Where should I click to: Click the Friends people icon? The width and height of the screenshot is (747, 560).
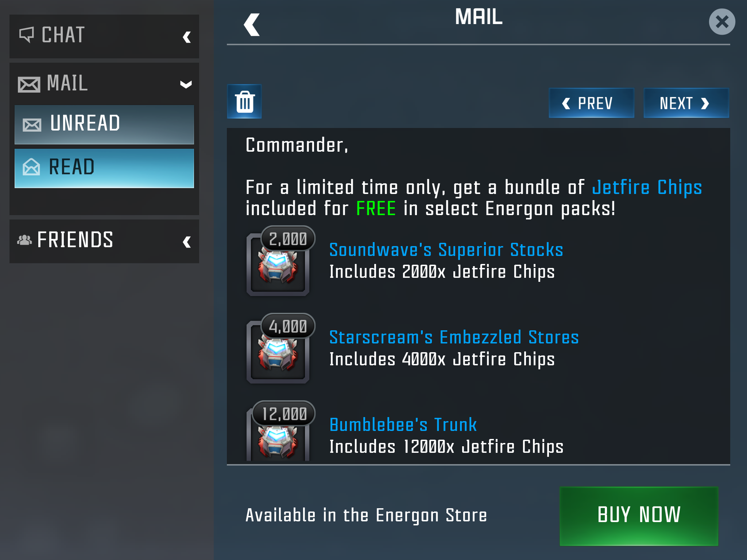[24, 240]
